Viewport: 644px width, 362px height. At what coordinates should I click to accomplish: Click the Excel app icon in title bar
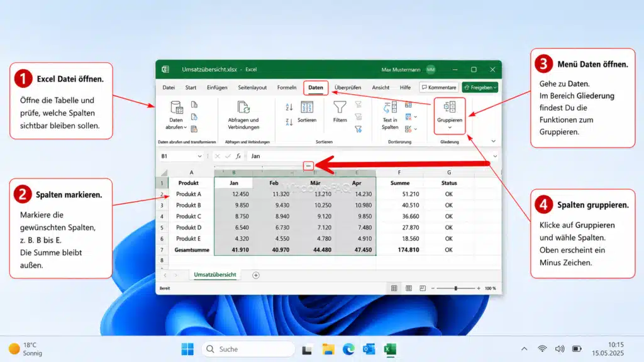(165, 69)
